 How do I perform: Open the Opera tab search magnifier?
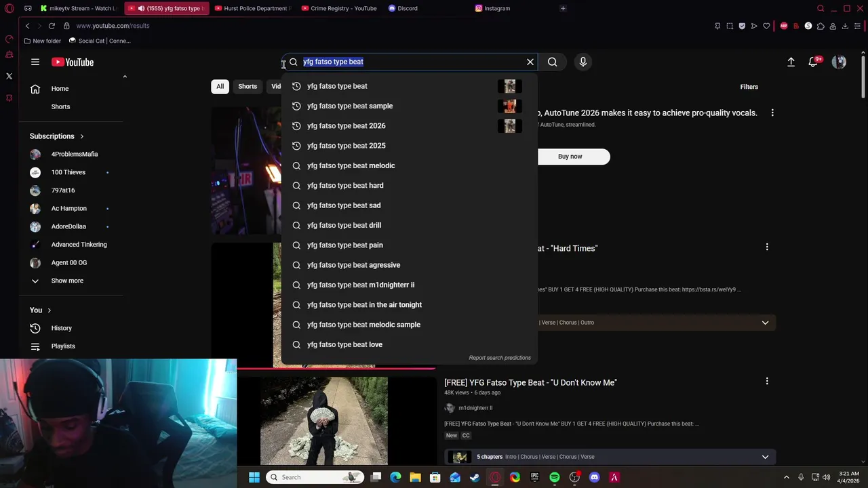pyautogui.click(x=821, y=8)
